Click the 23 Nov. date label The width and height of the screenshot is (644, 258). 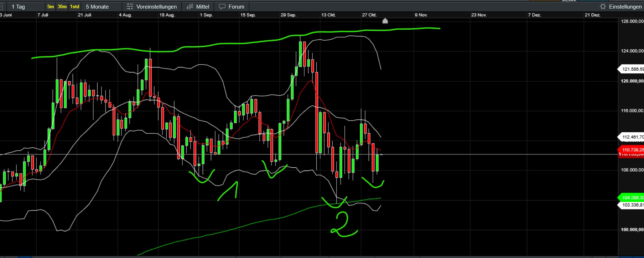point(479,15)
